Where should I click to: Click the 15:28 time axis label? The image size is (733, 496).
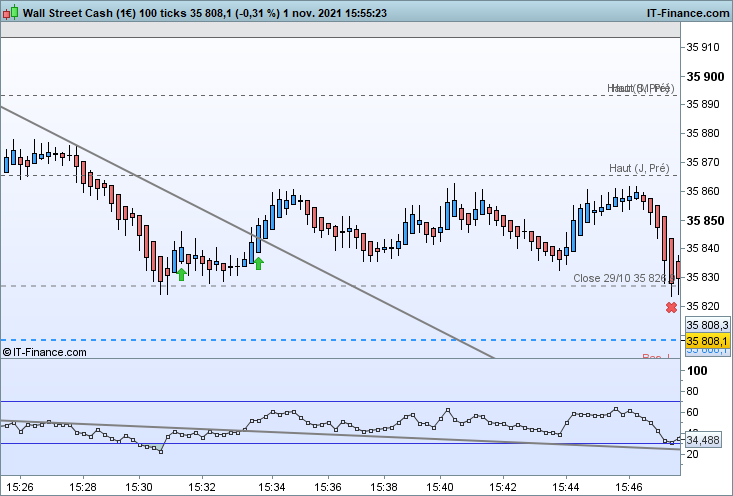point(83,487)
